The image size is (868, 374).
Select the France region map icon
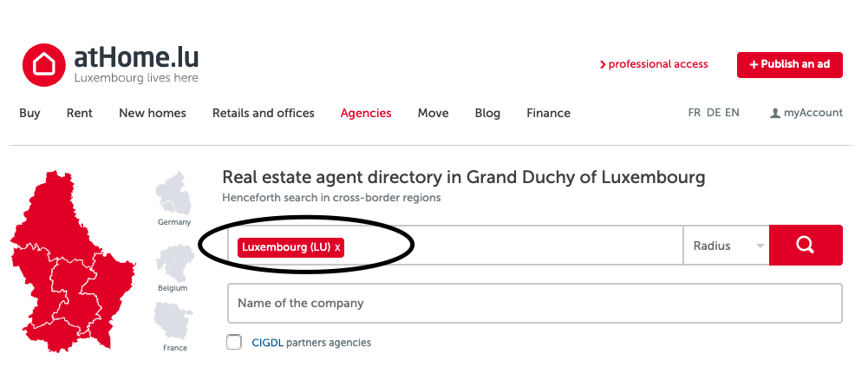point(173,320)
